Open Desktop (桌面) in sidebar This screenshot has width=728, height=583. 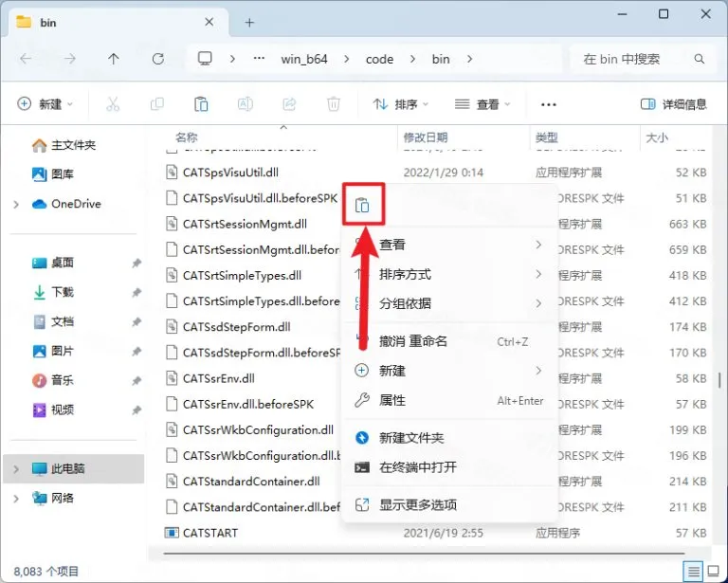(53, 263)
